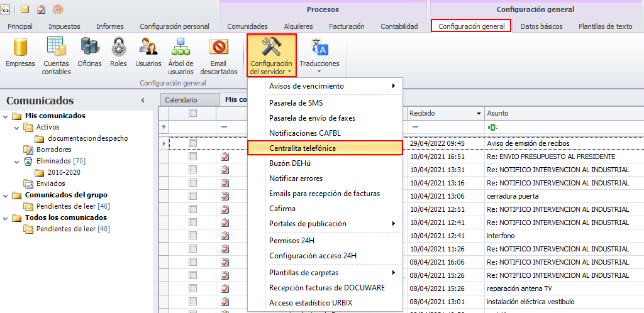The width and height of the screenshot is (644, 313).
Task: Check the 10/04/2021 12:51 row checkbox
Action: pos(192,209)
